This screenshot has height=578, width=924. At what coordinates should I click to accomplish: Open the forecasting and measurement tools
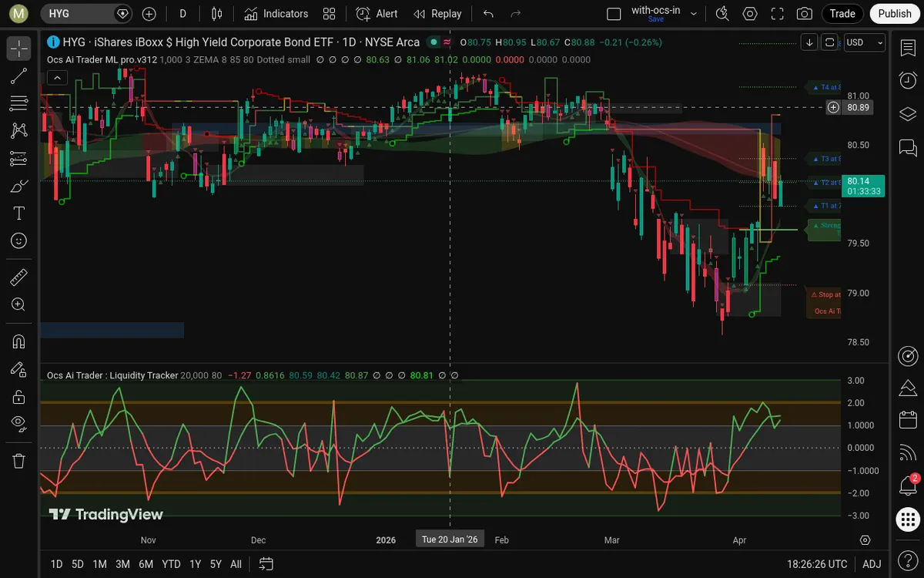19,159
